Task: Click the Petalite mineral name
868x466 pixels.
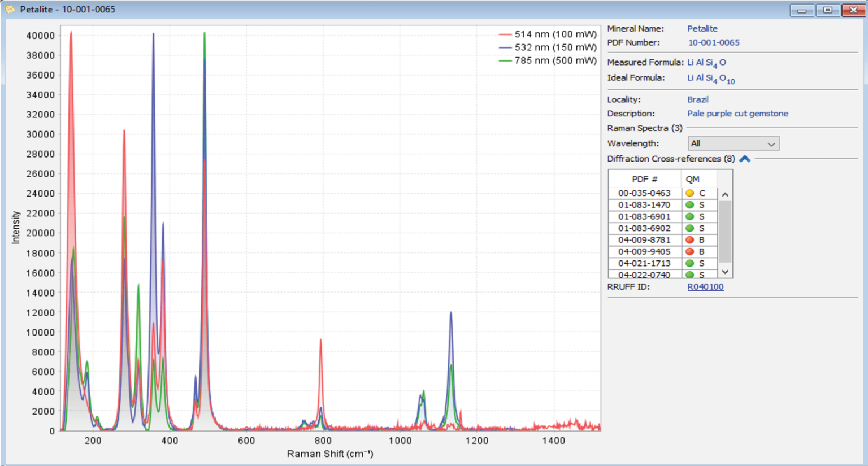Action: pos(702,29)
